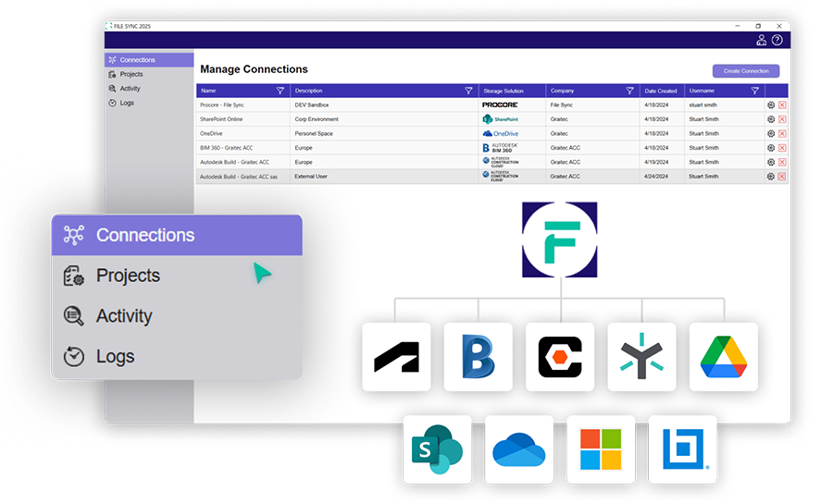The height and width of the screenshot is (504, 833).
Task: Delete the BIM 360 - Graitec ACC connection
Action: (782, 148)
